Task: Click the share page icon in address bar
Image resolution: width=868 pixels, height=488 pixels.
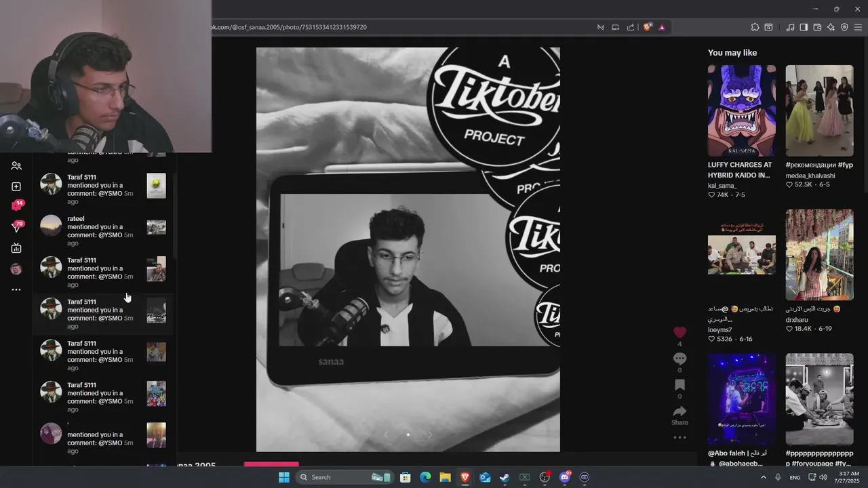Action: 631,27
